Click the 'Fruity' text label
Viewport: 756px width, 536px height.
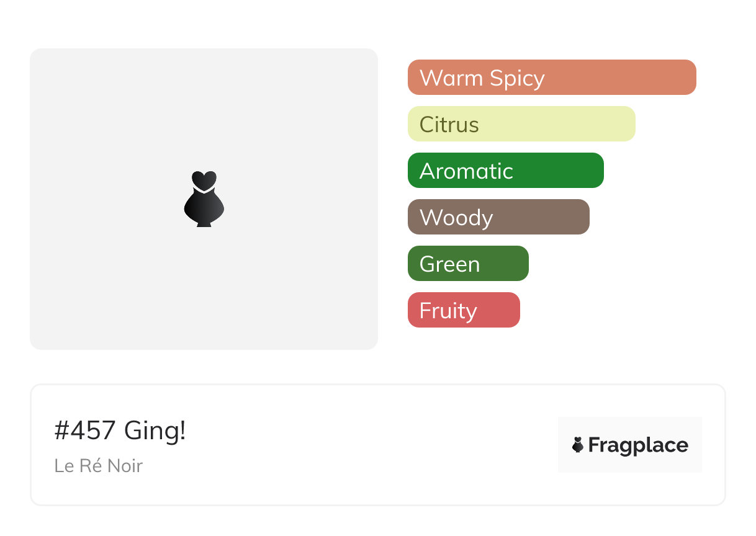coord(448,311)
